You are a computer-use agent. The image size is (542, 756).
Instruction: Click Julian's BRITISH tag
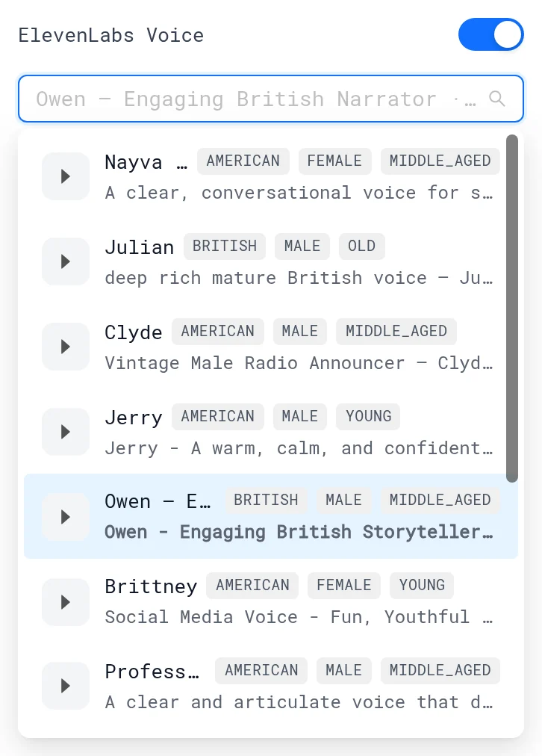[x=225, y=247]
